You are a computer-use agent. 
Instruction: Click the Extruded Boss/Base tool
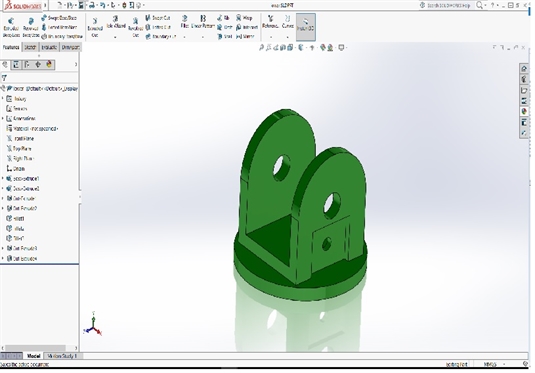click(11, 27)
